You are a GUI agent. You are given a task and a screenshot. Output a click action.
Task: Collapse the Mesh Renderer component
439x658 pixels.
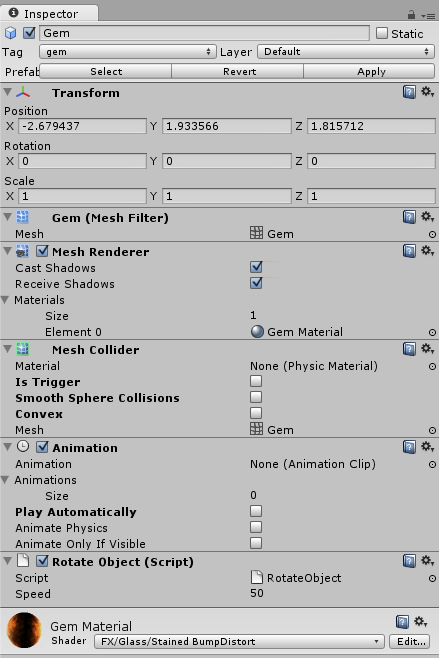click(x=7, y=251)
